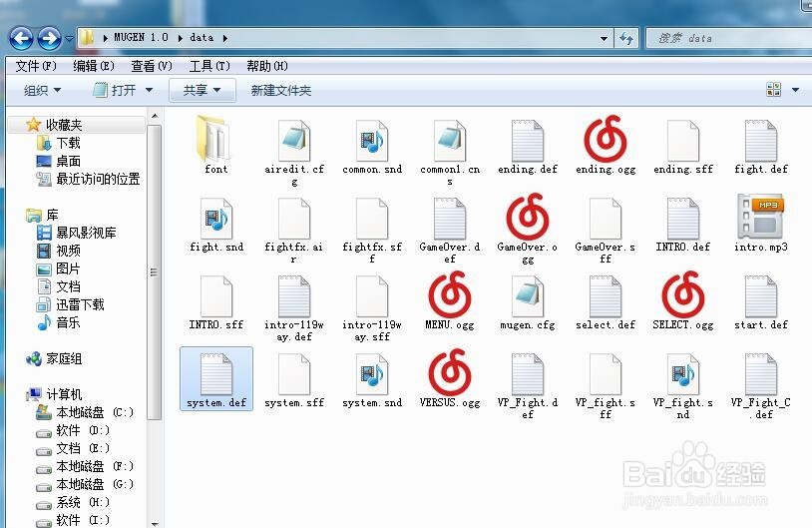Select the INTRO.def file icon

[x=683, y=219]
